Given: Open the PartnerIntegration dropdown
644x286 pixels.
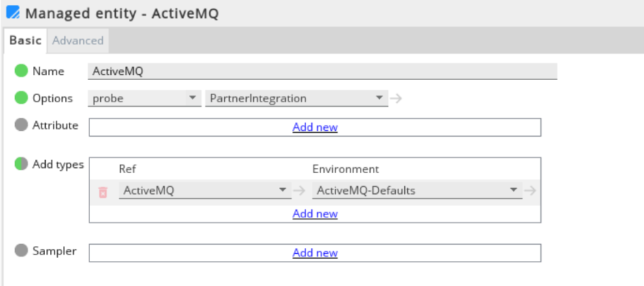Looking at the screenshot, I should click(x=296, y=99).
